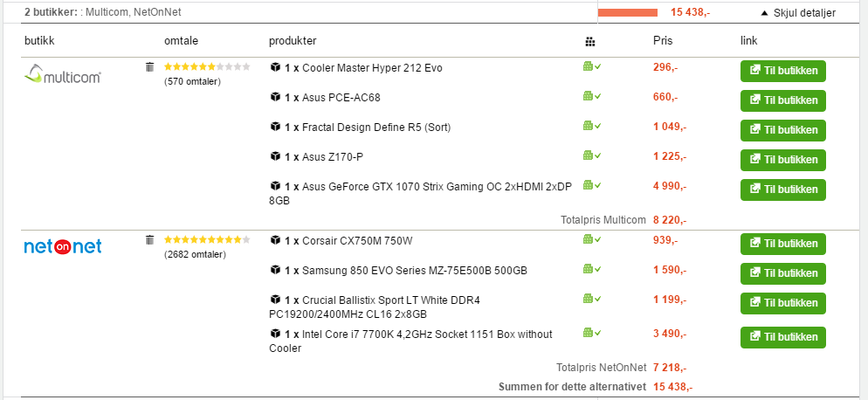Delete the Multicom store using trash icon
This screenshot has width=868, height=400.
pos(149,67)
